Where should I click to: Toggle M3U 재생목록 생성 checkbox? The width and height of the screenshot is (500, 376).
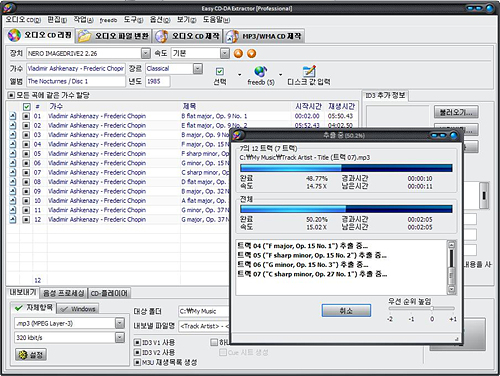(x=137, y=362)
